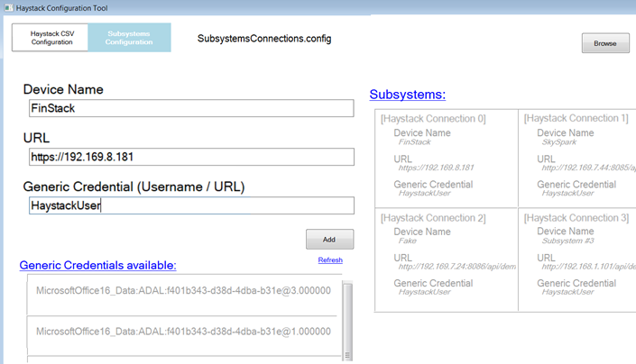The height and width of the screenshot is (364, 636).
Task: Select the Haystack Connection 1 card
Action: pos(577,159)
